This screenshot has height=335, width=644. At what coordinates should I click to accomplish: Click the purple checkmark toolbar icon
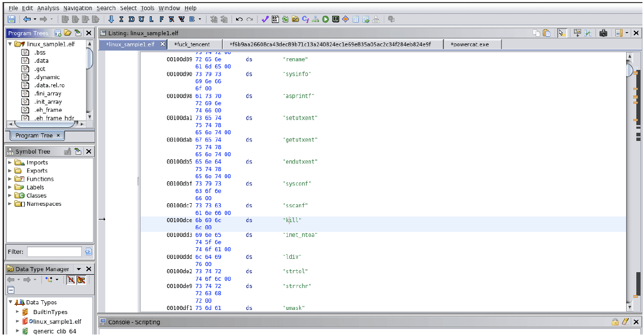coord(265,19)
